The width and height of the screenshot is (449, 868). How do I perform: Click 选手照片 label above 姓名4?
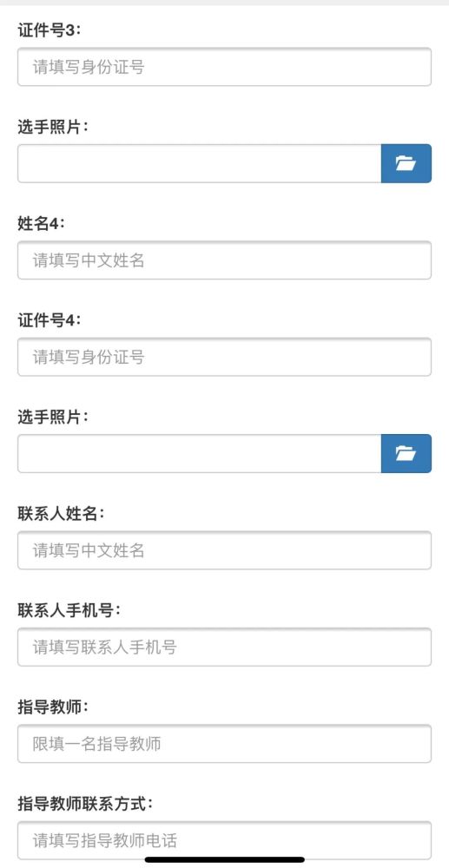(53, 127)
